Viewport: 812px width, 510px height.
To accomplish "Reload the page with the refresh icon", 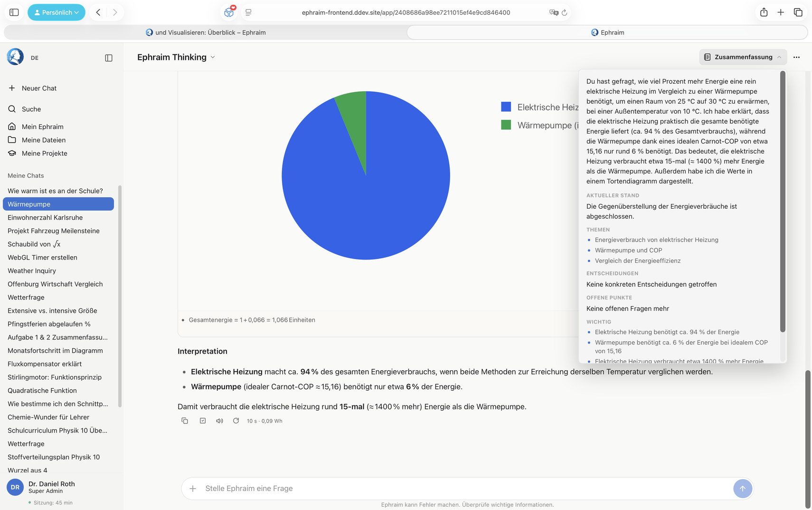I will click(565, 12).
